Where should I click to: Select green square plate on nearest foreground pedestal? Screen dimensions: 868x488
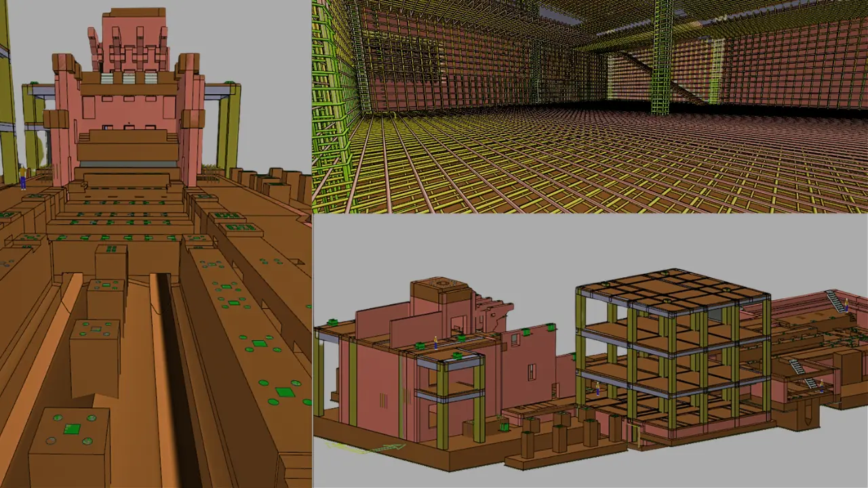click(71, 429)
